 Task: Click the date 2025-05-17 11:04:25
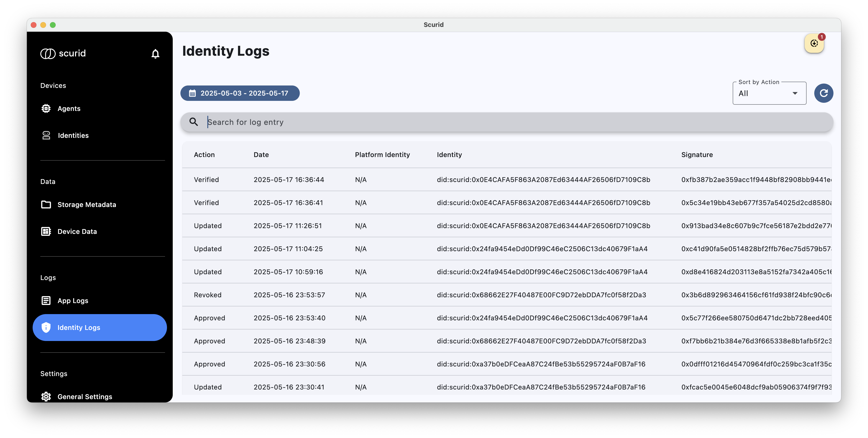pyautogui.click(x=288, y=249)
